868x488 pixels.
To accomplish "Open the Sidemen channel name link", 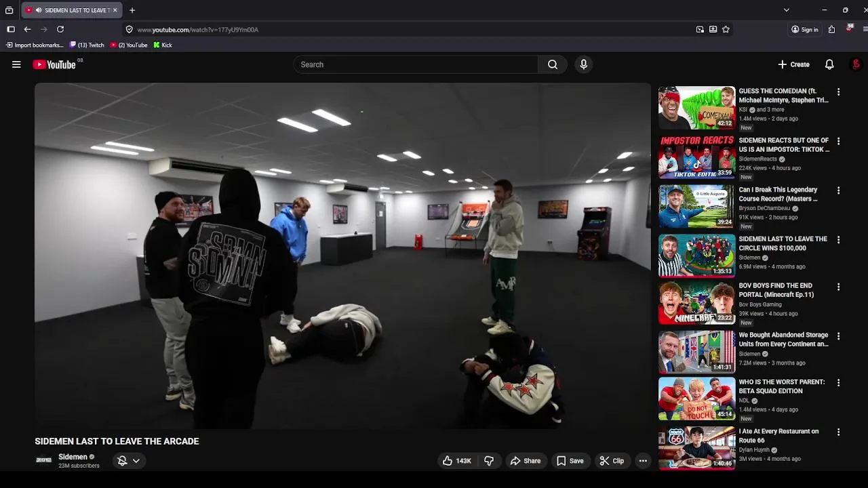I will tap(73, 457).
